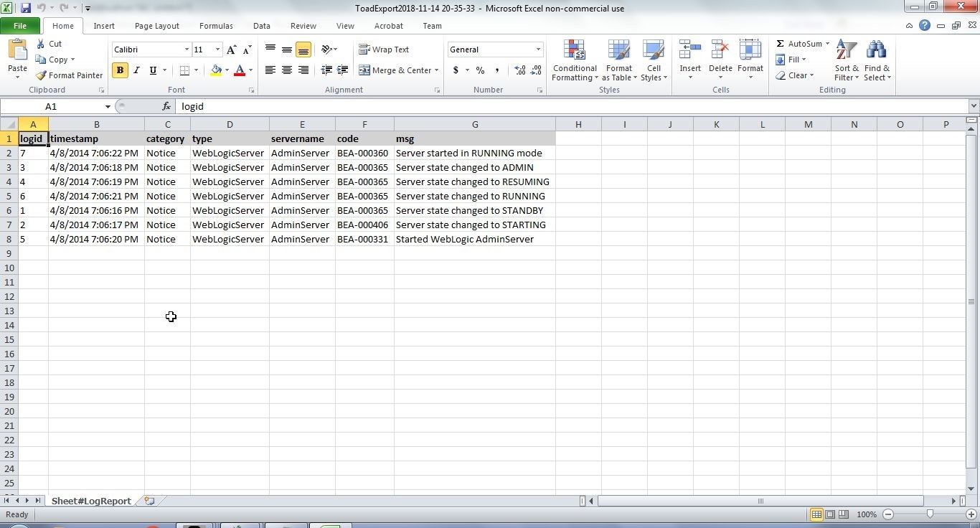Click the Insert Function fx button
Screen dimensions: 980x528
tap(166, 106)
